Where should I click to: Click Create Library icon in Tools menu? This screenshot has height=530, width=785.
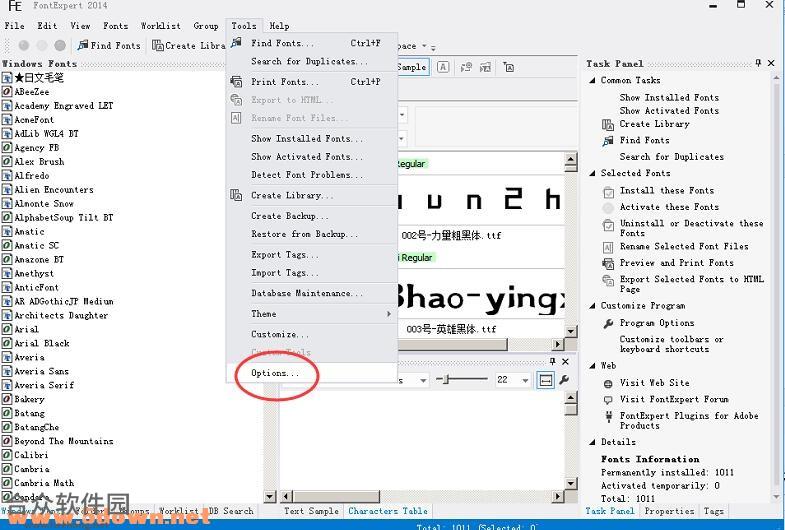[236, 195]
